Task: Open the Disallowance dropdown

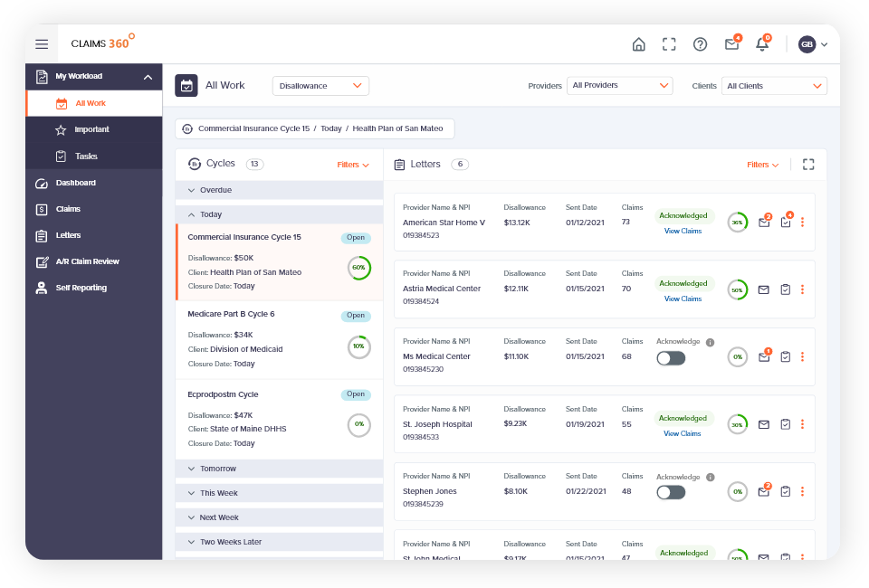Action: (x=320, y=86)
